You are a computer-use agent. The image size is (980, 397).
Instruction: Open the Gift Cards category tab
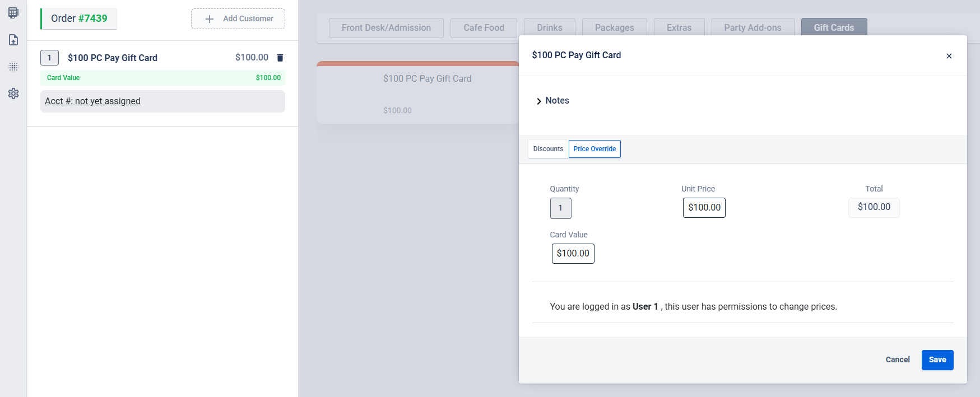834,27
